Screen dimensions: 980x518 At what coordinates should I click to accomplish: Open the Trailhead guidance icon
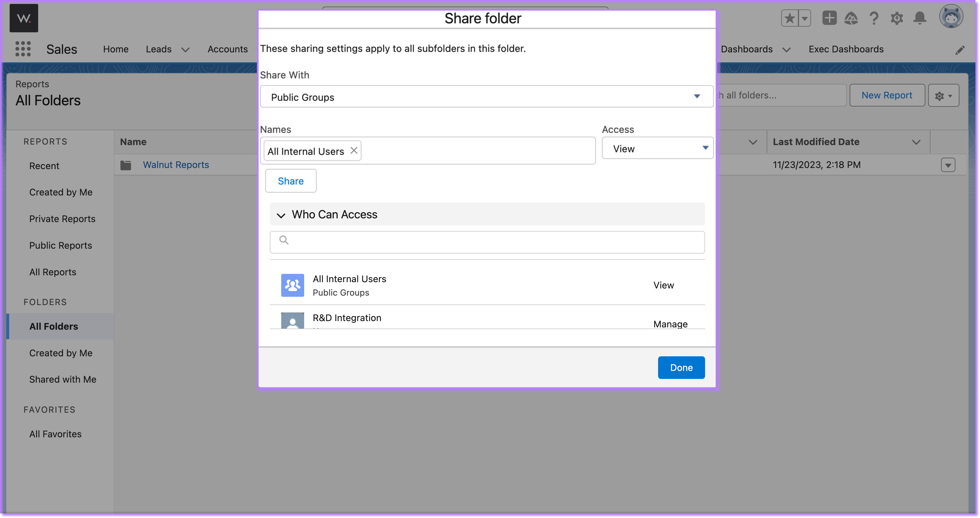[x=851, y=18]
